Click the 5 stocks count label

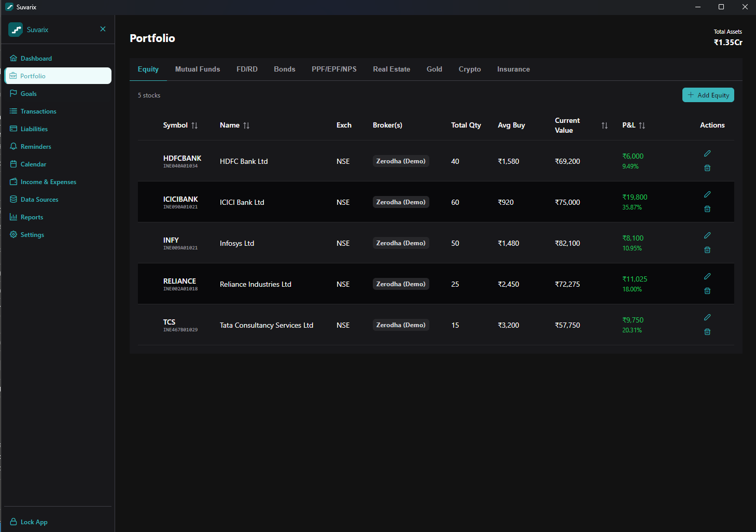coord(149,95)
